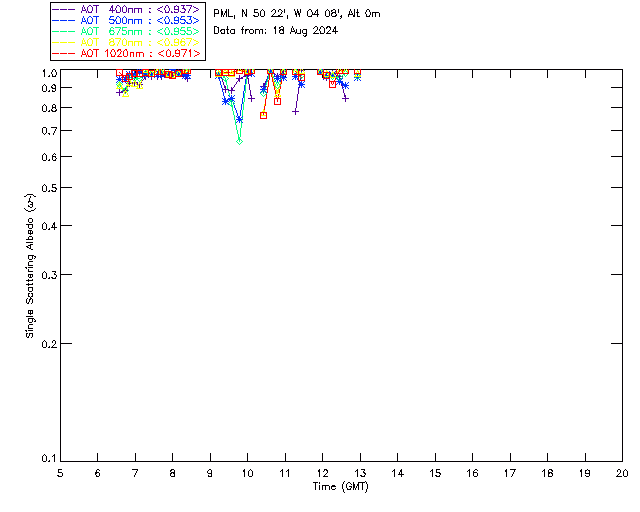Click the y-axis tick label 0.5
The image size is (640, 512).
[49, 188]
